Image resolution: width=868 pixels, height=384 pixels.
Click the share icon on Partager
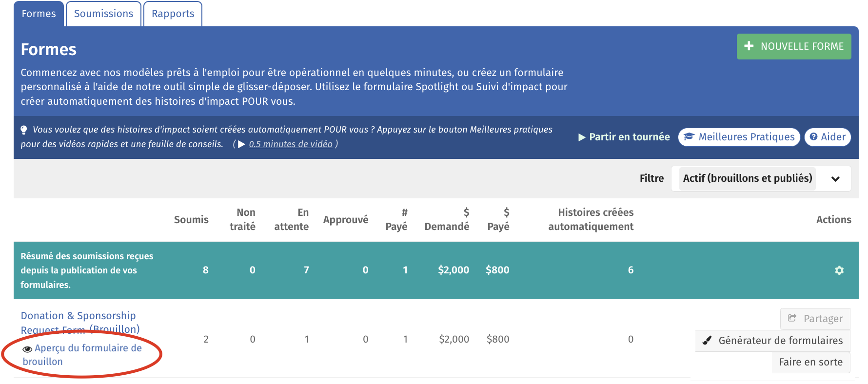(792, 318)
